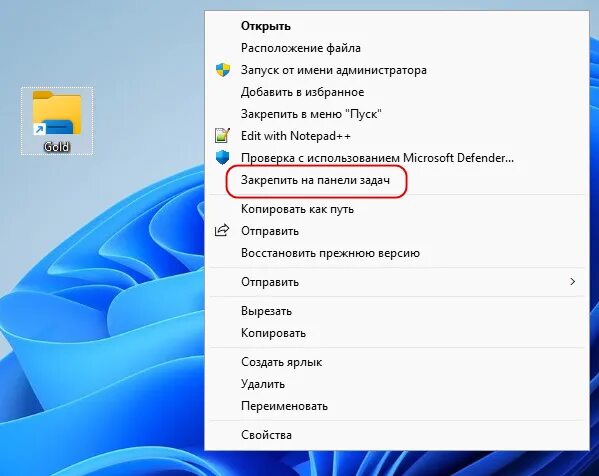Click the share icon beside first Отправить
The height and width of the screenshot is (476, 599).
tap(222, 231)
